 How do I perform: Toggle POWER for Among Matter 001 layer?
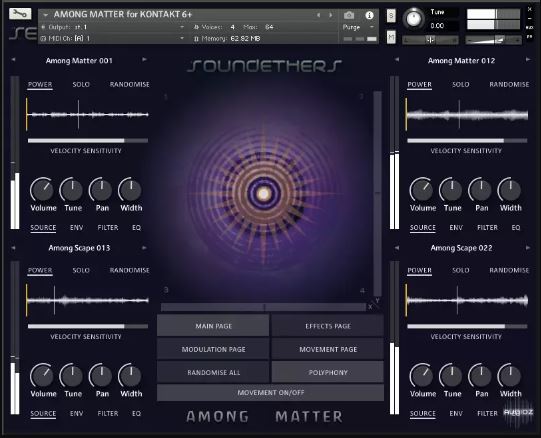[x=40, y=85]
